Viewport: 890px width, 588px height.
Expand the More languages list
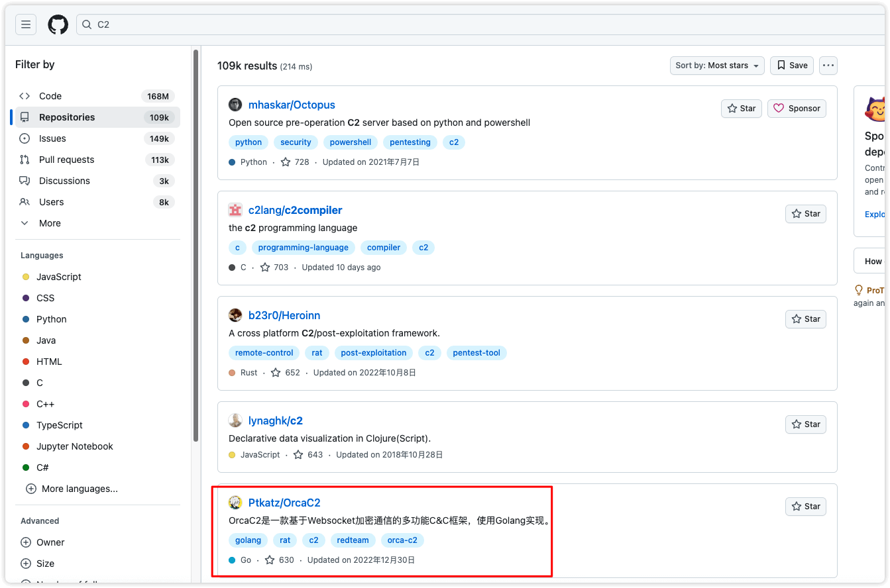coord(72,489)
